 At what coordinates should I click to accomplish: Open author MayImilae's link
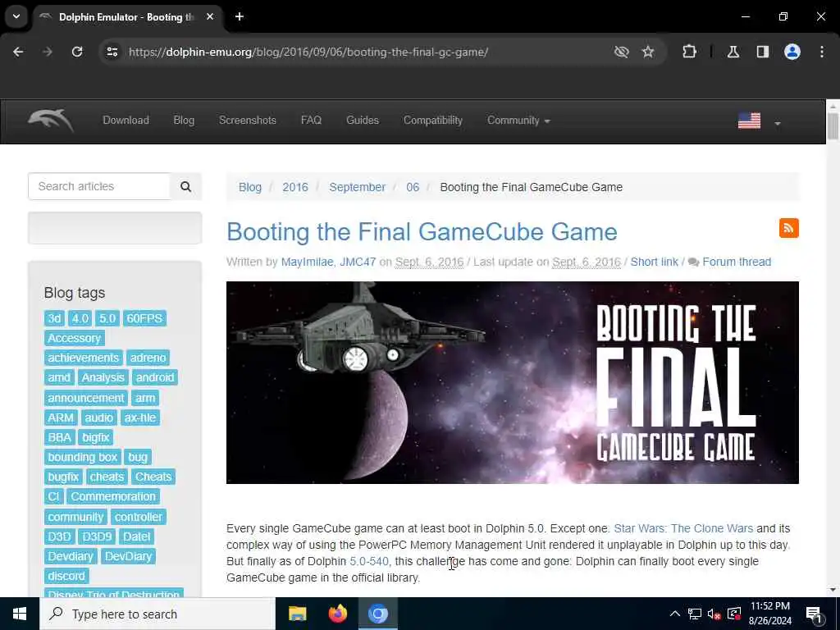click(307, 262)
